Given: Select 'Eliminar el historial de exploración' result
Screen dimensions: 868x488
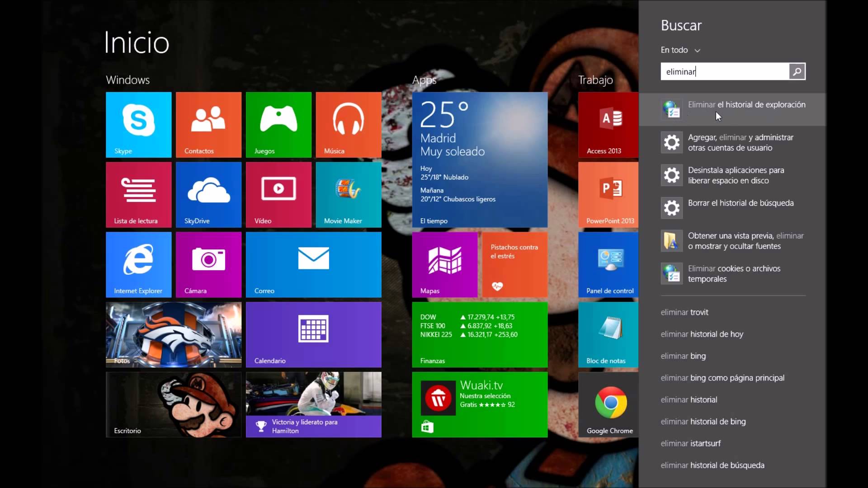Looking at the screenshot, I should click(x=746, y=104).
